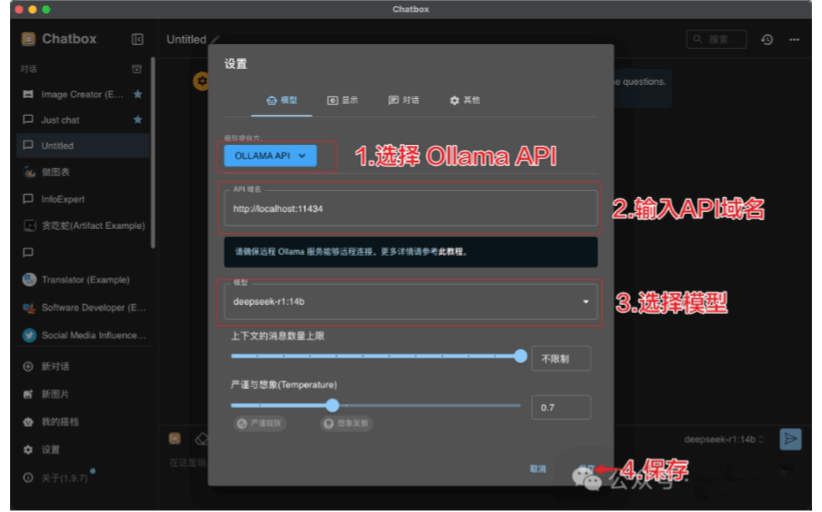Screen dimensions: 822x512
Task: Click the API 域名 input field
Action: (x=410, y=209)
